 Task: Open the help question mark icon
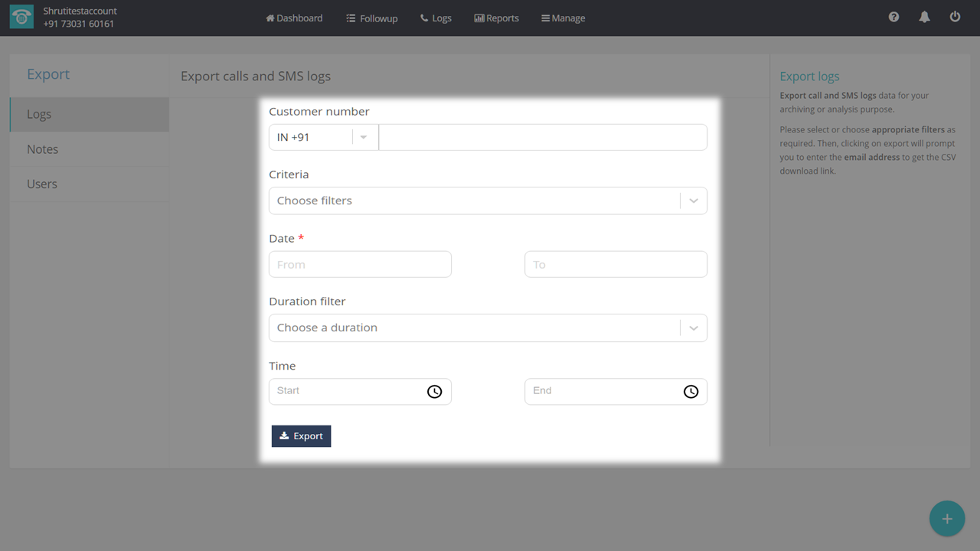(893, 17)
